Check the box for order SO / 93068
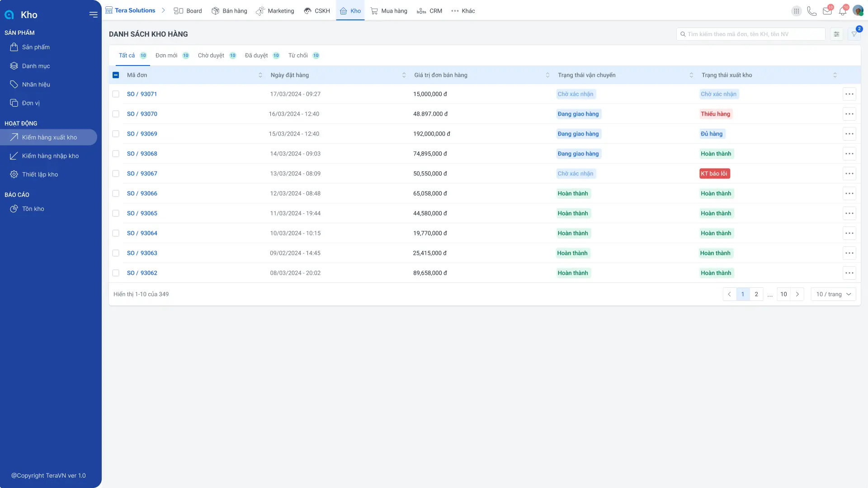This screenshot has width=868, height=488. pos(116,154)
